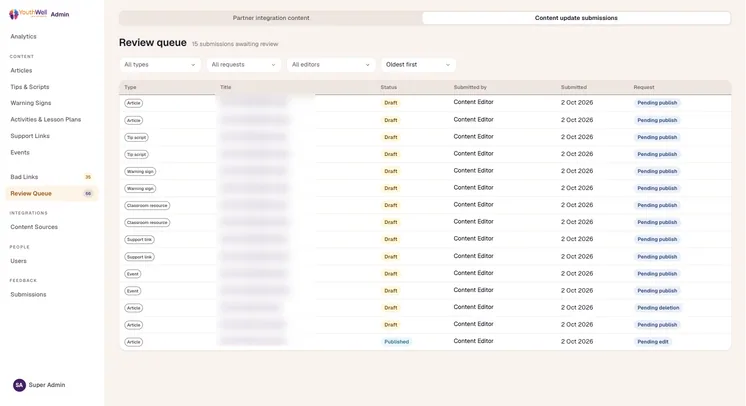Click the Review Queue count badge

tap(88, 194)
